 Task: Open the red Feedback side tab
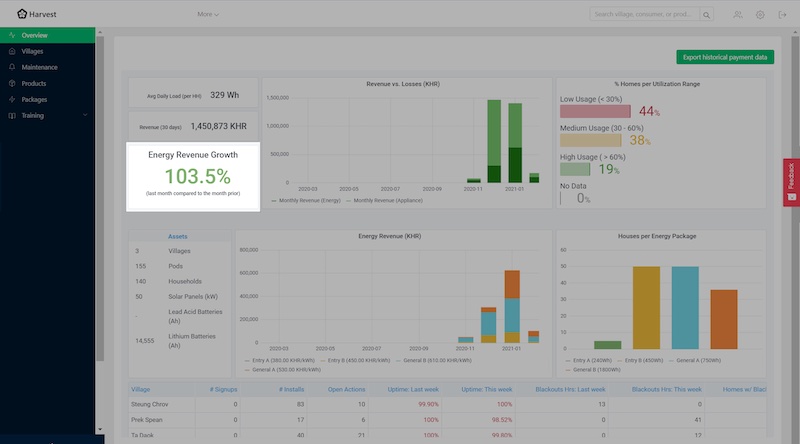click(x=791, y=182)
